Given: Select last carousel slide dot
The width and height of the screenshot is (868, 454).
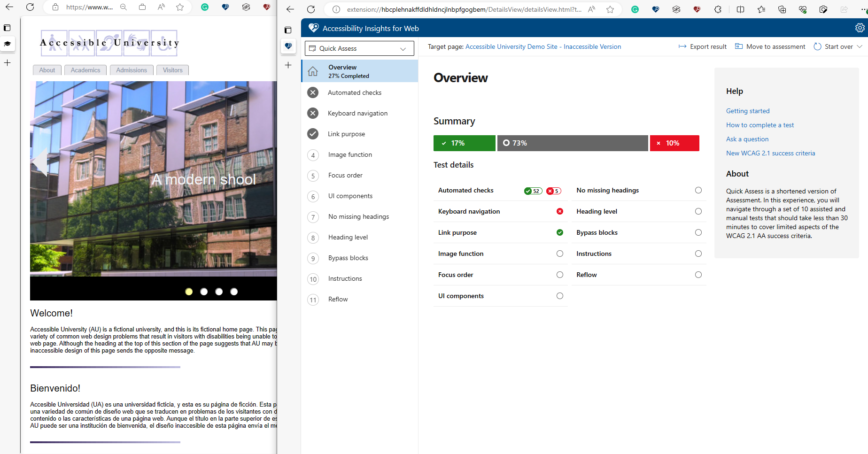Looking at the screenshot, I should (x=234, y=292).
